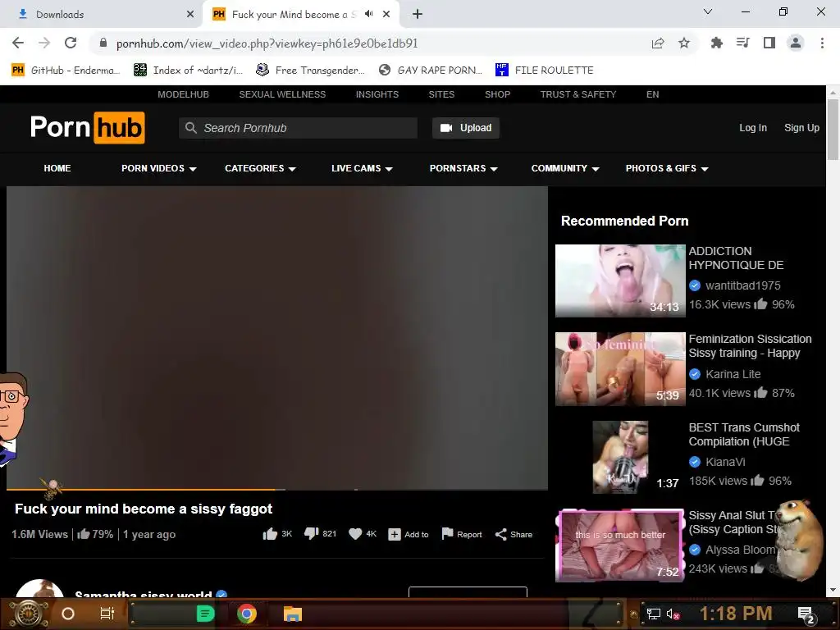Click the site logo

(87, 127)
